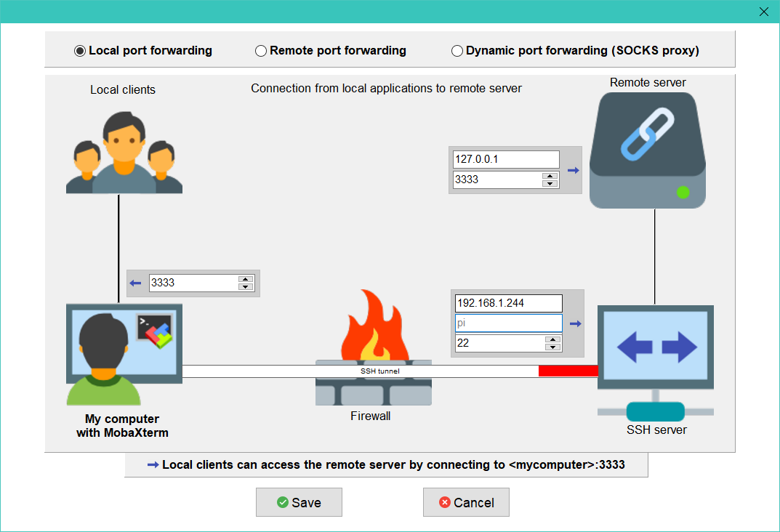Cancel the tunnel dialog

click(x=466, y=502)
